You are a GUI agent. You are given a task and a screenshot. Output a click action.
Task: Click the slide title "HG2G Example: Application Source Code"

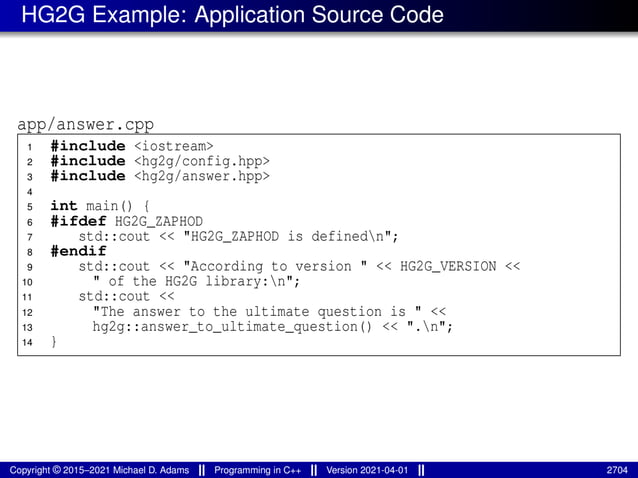[x=232, y=15]
